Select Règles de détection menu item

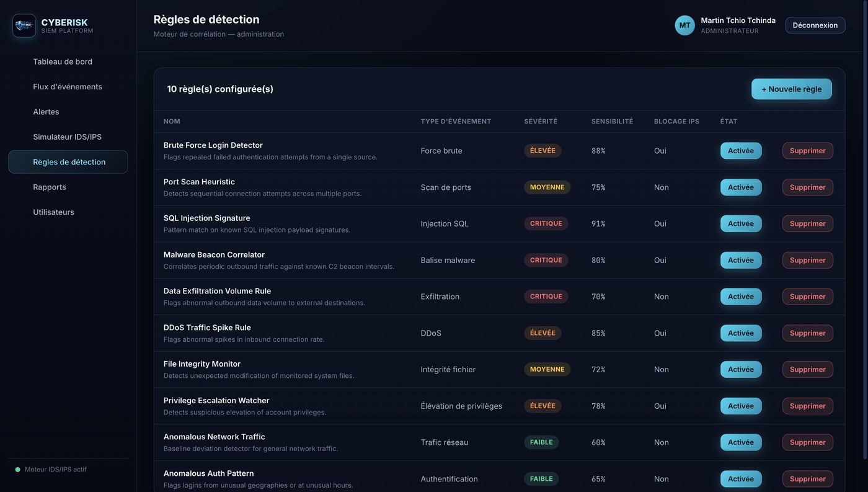click(x=68, y=162)
